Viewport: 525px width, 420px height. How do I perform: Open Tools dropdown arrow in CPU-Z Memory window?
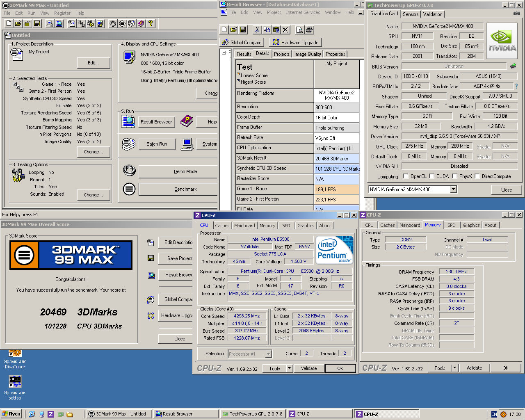tap(454, 368)
